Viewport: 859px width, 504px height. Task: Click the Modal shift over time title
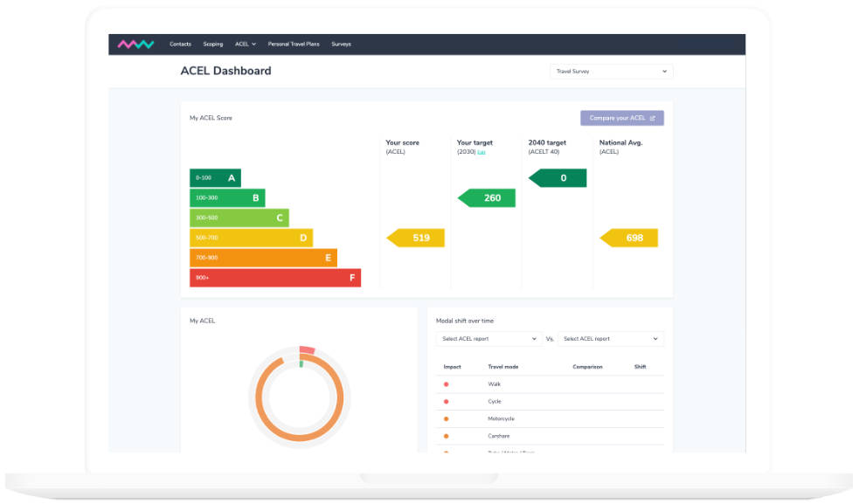(465, 321)
